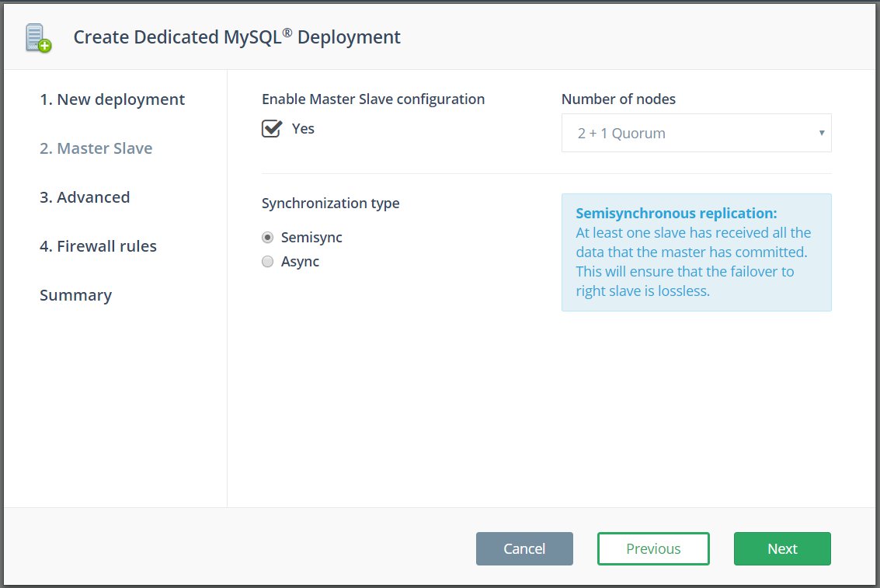The image size is (880, 588).
Task: Click the Cancel button
Action: [x=524, y=548]
